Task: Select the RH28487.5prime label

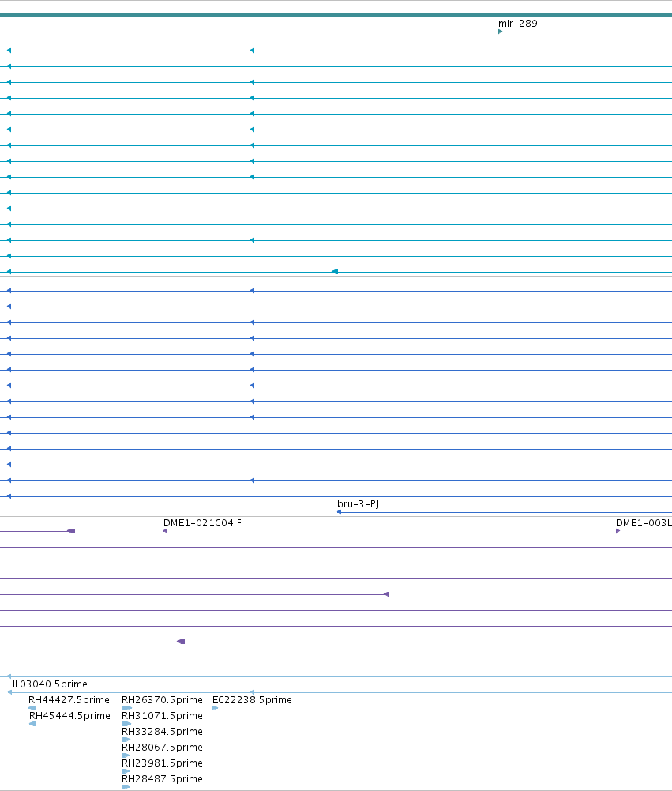Action: pos(162,778)
